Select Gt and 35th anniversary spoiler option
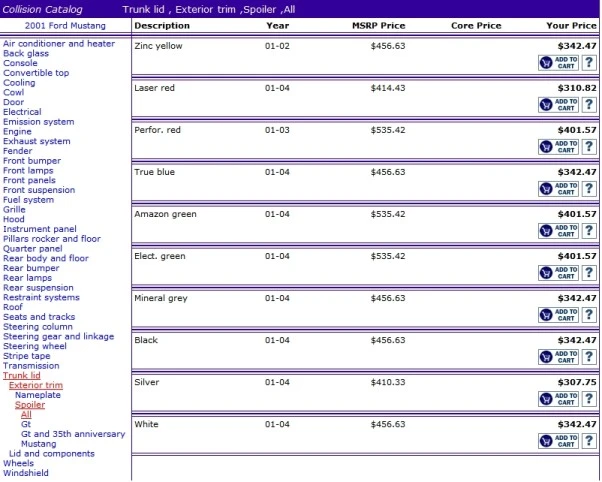 (73, 434)
